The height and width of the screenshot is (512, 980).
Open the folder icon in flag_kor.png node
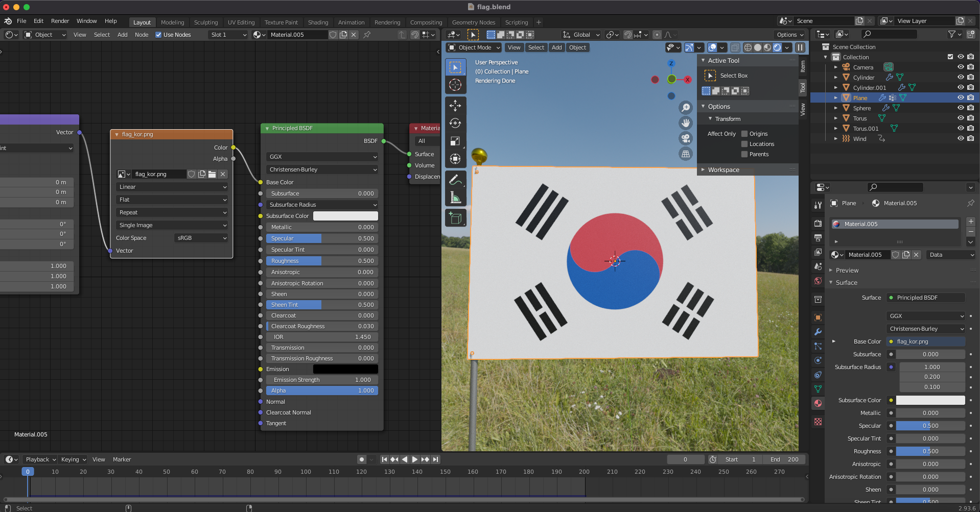[x=212, y=174]
